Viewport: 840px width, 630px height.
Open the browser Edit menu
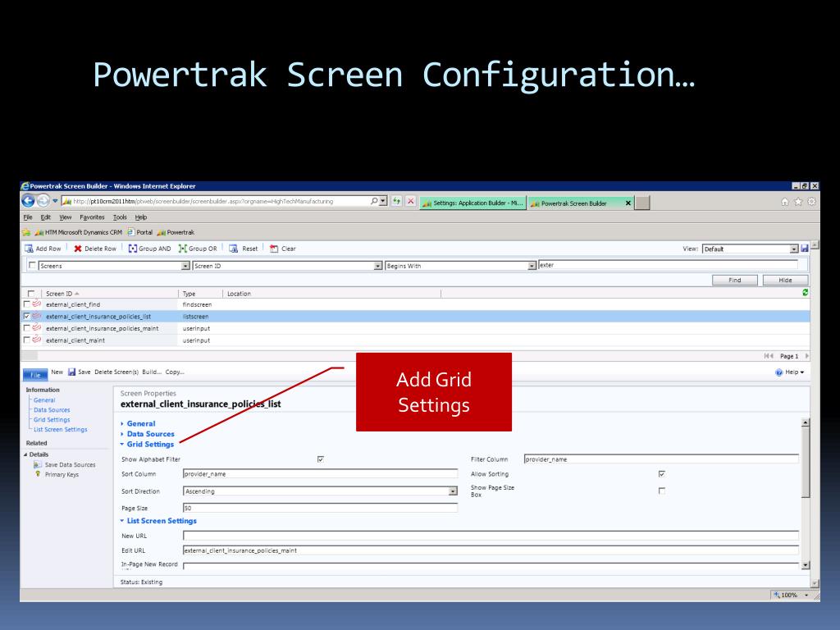(46, 217)
